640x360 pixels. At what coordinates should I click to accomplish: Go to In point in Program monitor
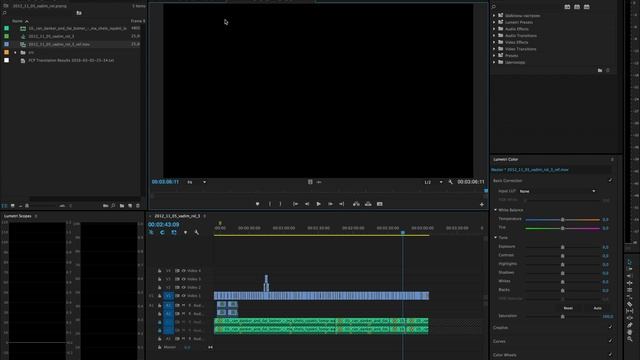[x=296, y=204]
